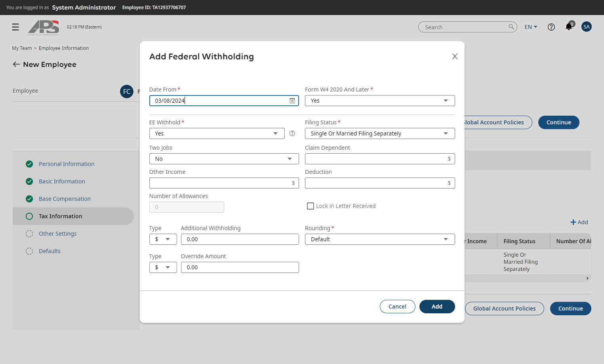The height and width of the screenshot is (364, 604).
Task: Open the Other Settings step
Action: pyautogui.click(x=57, y=234)
